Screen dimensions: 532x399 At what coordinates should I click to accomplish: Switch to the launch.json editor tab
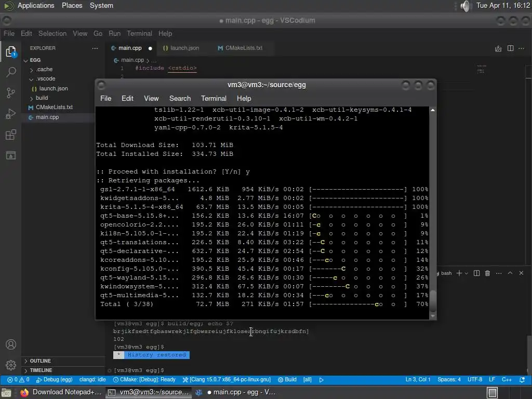point(181,48)
